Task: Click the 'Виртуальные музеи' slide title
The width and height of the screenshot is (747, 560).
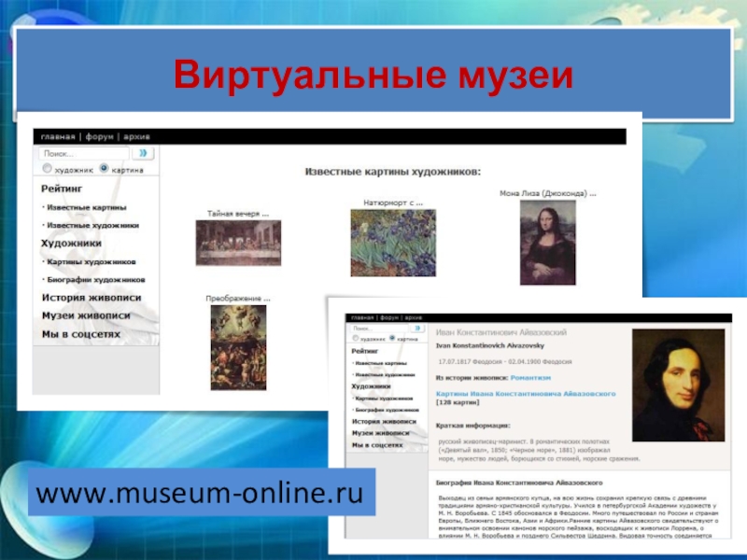Action: pyautogui.click(x=373, y=75)
